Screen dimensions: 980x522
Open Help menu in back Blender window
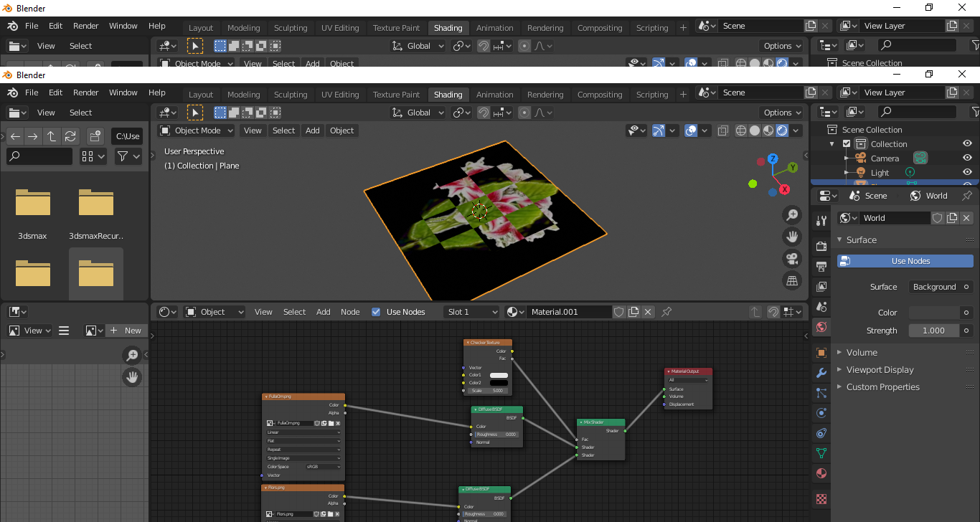157,26
